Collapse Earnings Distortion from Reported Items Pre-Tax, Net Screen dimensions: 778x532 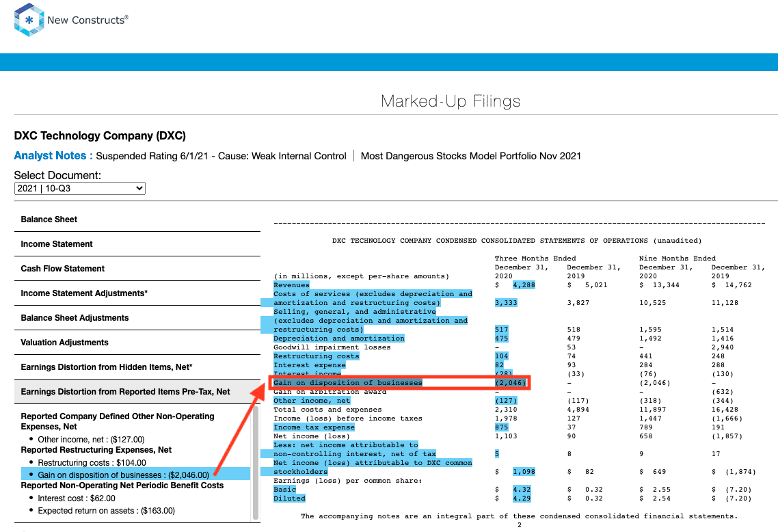coord(137,392)
